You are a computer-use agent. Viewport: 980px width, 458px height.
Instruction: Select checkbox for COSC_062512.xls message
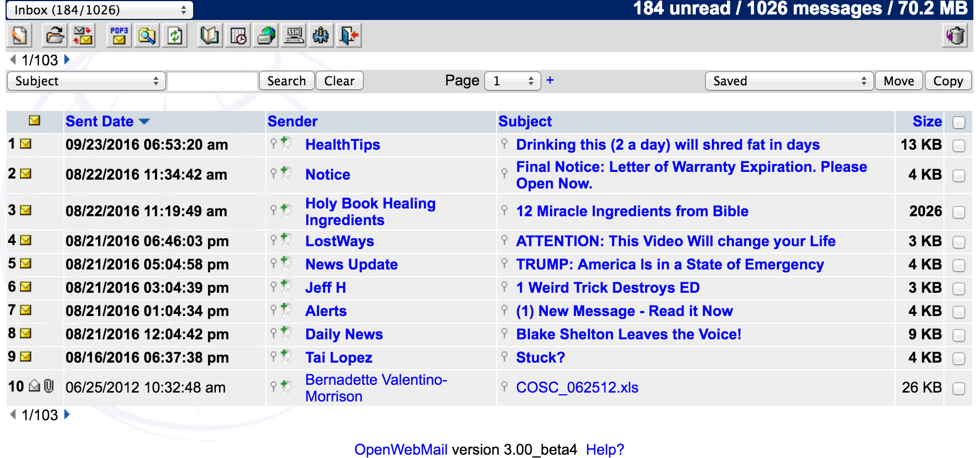tap(958, 389)
